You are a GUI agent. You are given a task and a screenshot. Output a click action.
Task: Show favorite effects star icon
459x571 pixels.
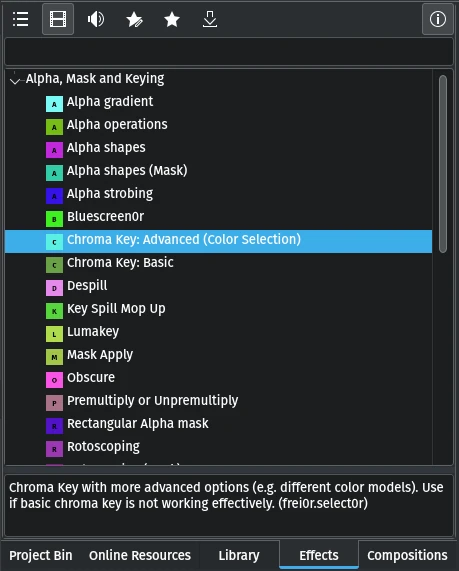(x=172, y=19)
